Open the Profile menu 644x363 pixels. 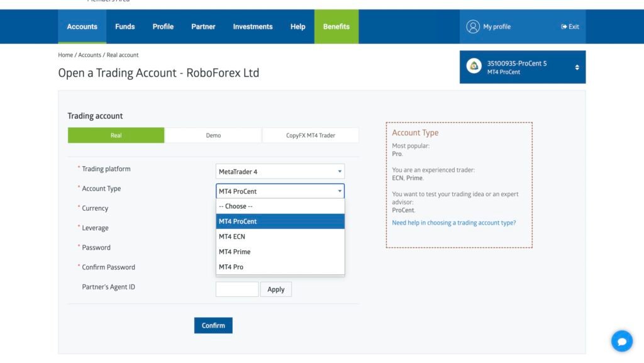(x=163, y=26)
